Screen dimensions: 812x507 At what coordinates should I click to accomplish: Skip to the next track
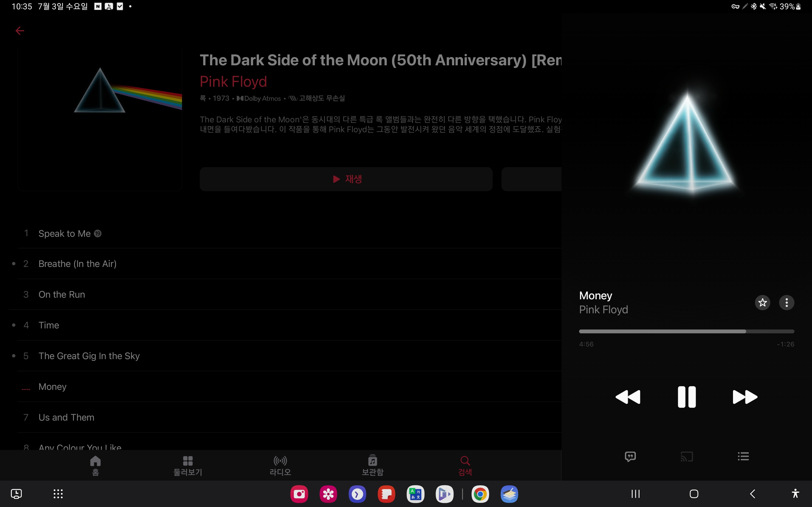(x=745, y=397)
